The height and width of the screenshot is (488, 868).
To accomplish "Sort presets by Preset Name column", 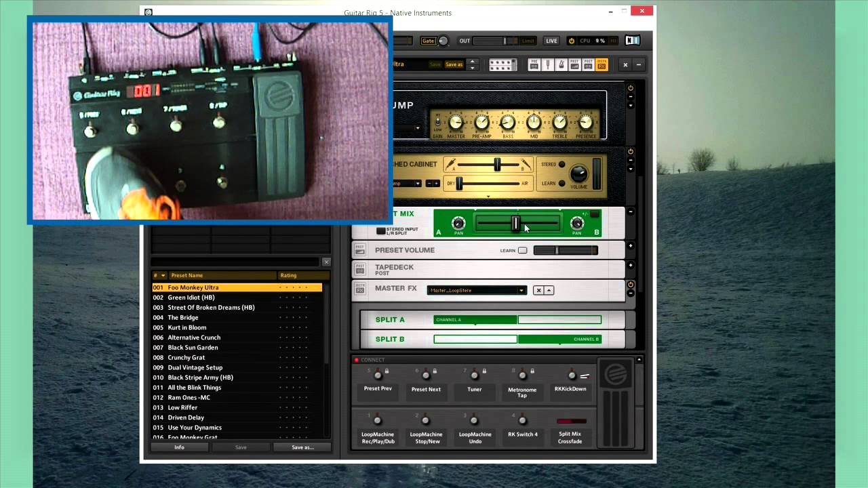I will pos(223,275).
